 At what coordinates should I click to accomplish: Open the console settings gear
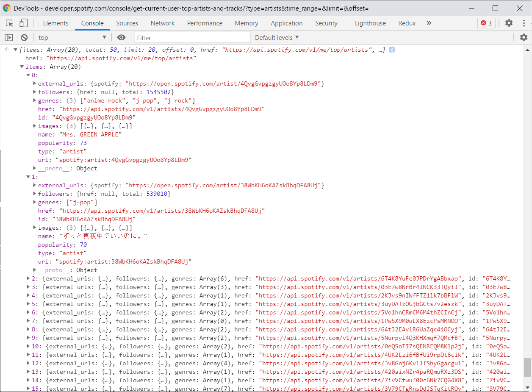pyautogui.click(x=524, y=38)
